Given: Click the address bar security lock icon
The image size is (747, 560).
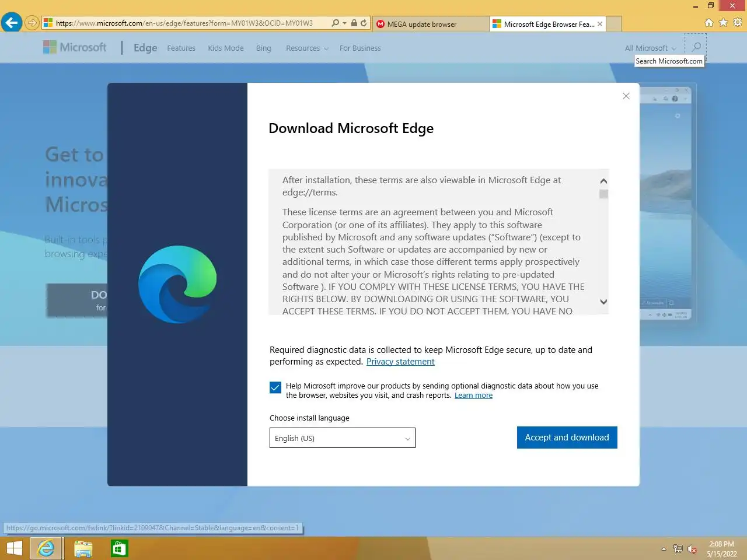Looking at the screenshot, I should (354, 23).
